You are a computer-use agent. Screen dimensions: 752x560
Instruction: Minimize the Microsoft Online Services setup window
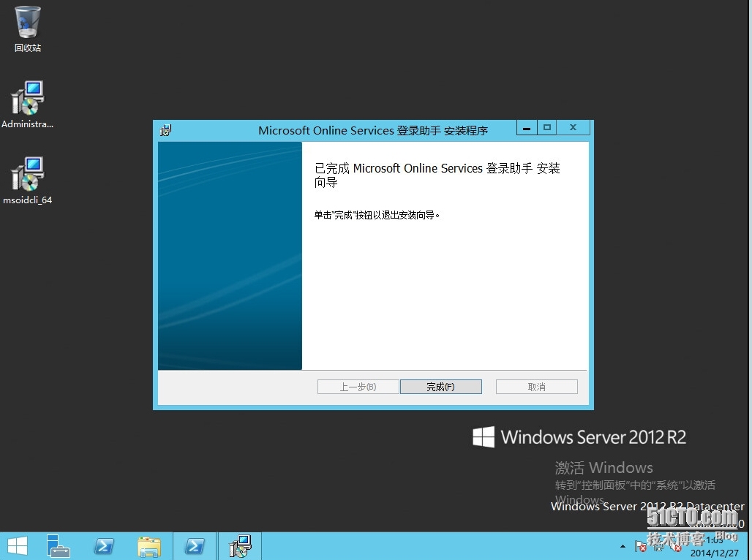click(x=527, y=127)
